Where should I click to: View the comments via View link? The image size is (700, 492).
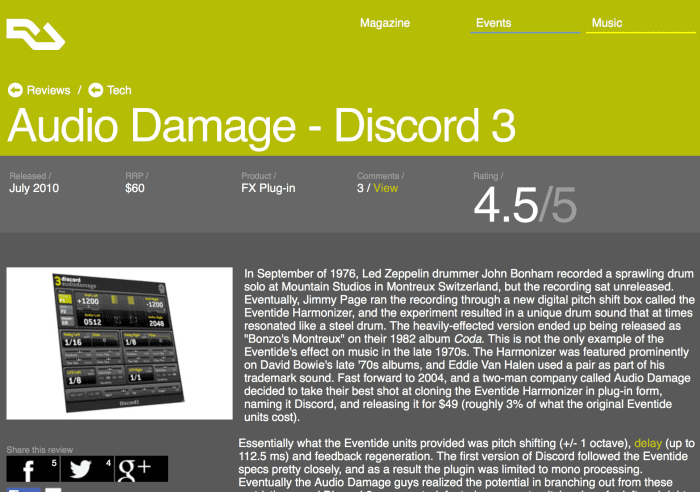coord(386,188)
